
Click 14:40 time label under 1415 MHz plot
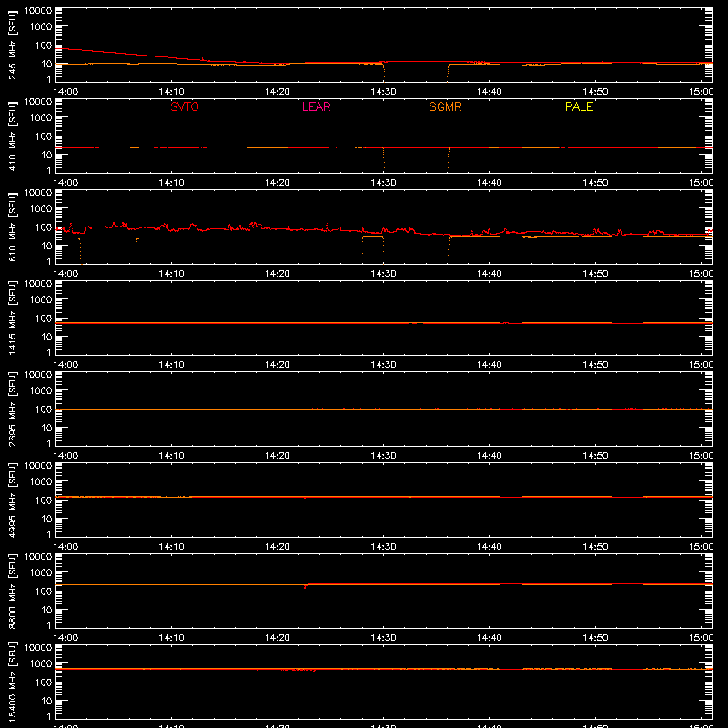tap(489, 365)
